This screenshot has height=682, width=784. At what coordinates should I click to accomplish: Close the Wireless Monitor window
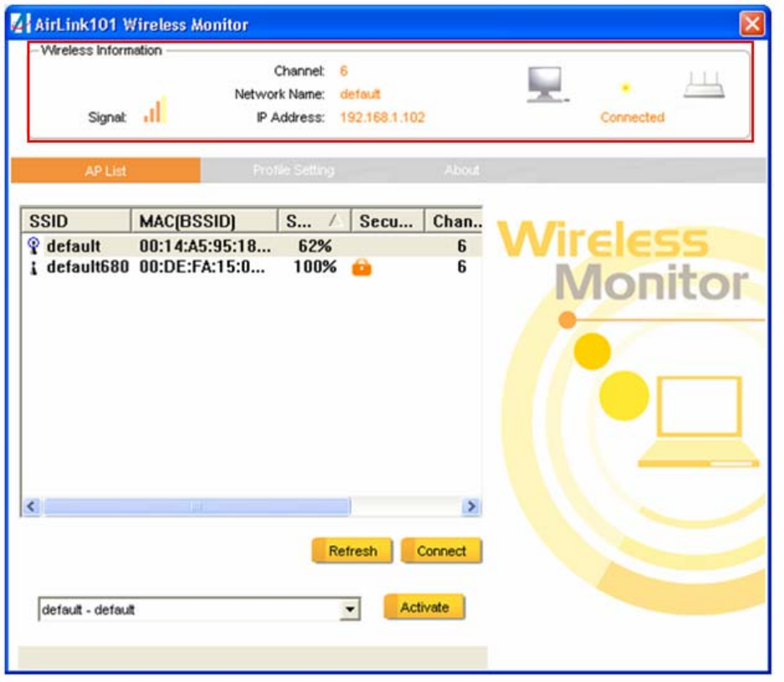pos(752,23)
